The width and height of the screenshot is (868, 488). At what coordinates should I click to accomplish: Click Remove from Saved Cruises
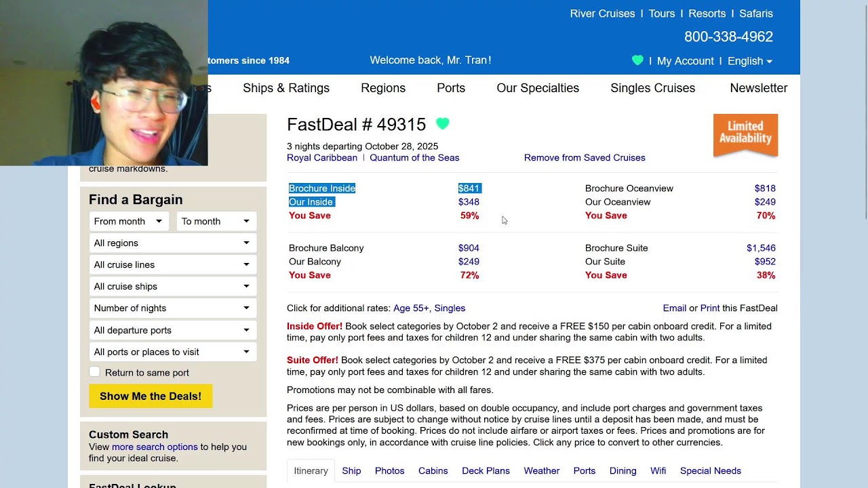pos(585,158)
